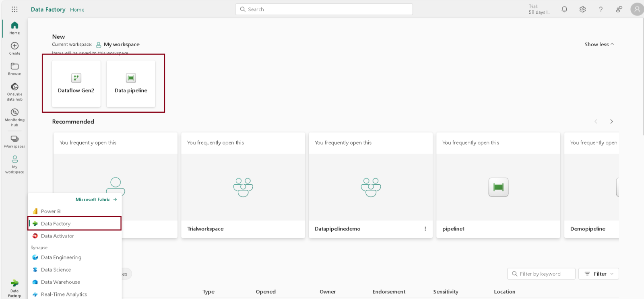Sort by Location column header
Image resolution: width=644 pixels, height=299 pixels.
(x=505, y=292)
